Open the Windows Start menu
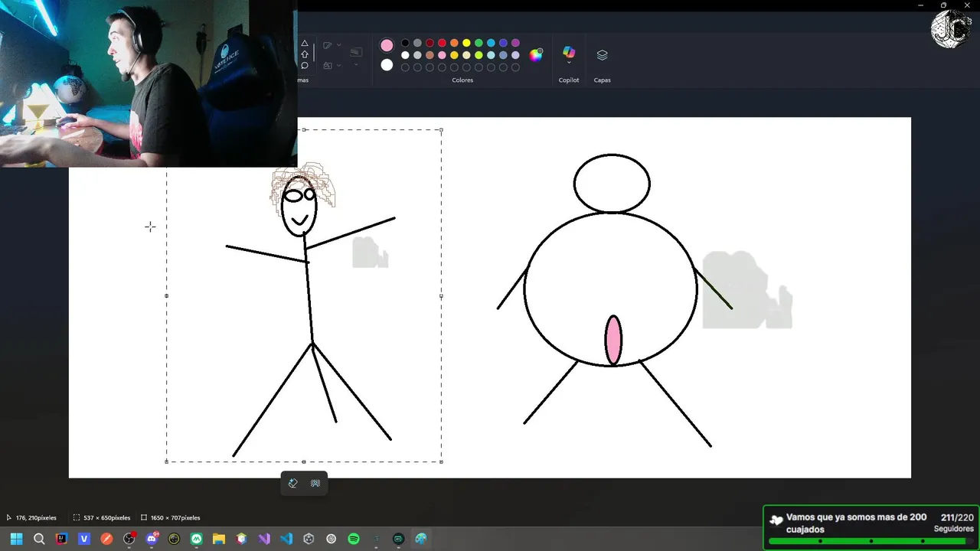The height and width of the screenshot is (551, 980). pyautogui.click(x=16, y=539)
